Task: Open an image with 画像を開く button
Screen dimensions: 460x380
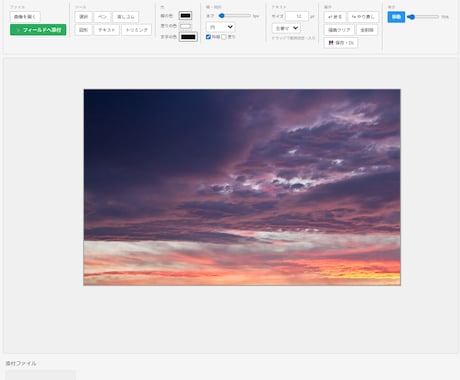Action: click(x=25, y=17)
